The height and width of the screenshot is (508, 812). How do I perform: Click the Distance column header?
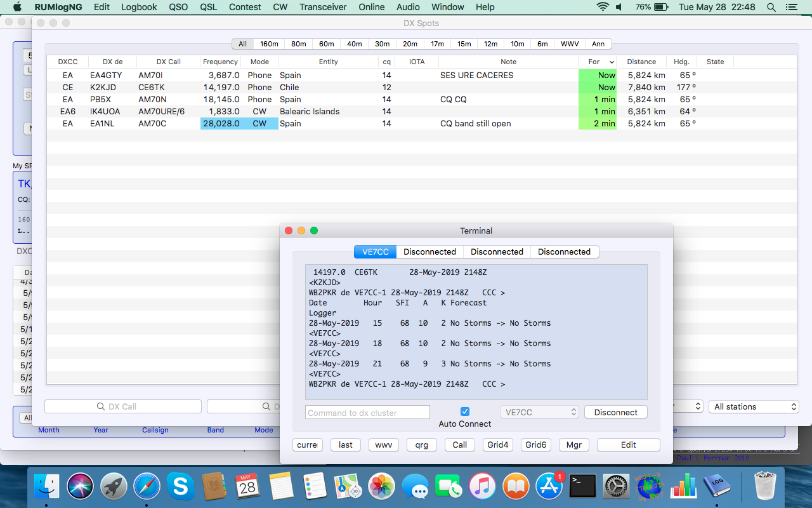point(641,62)
